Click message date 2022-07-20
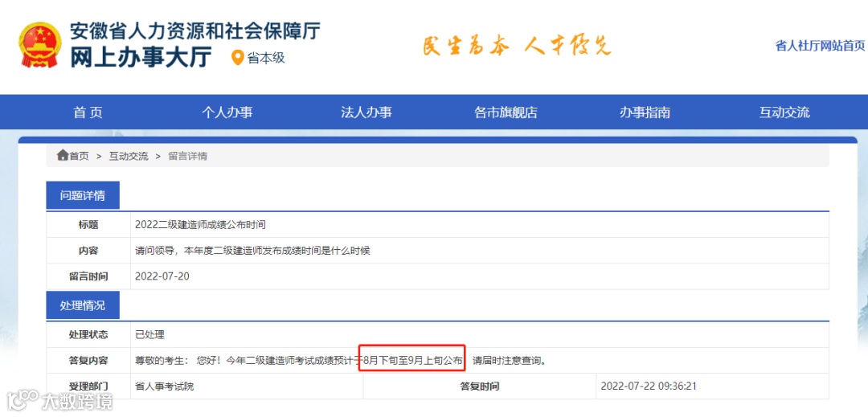The width and height of the screenshot is (868, 417). (162, 276)
